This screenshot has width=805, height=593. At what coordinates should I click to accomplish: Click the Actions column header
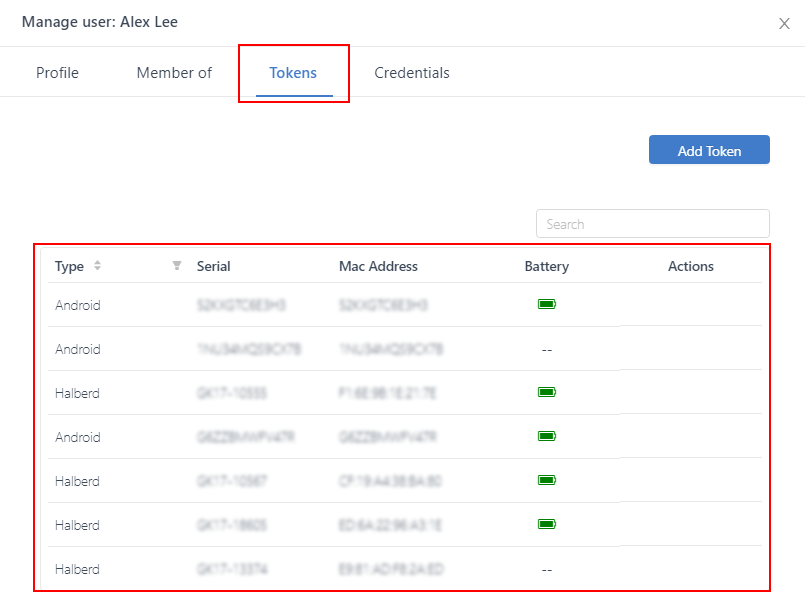click(690, 266)
